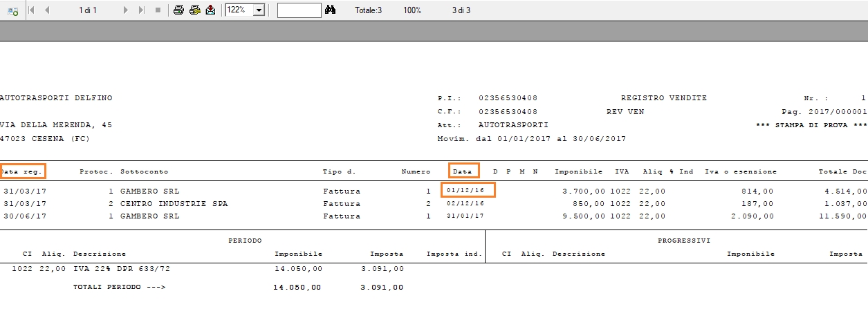Select the 'VIA DELLA MERENDA, 45' address

(x=56, y=125)
